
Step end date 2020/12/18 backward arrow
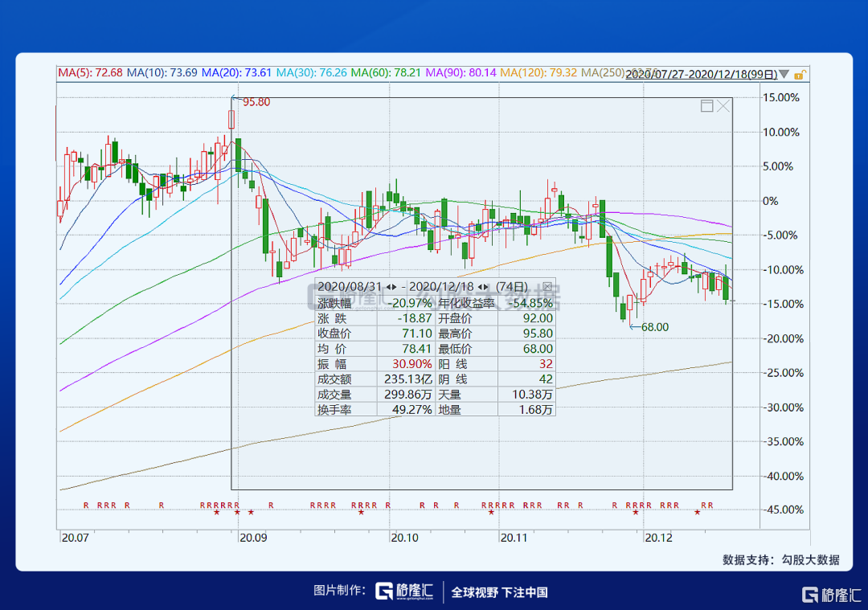pyautogui.click(x=480, y=287)
